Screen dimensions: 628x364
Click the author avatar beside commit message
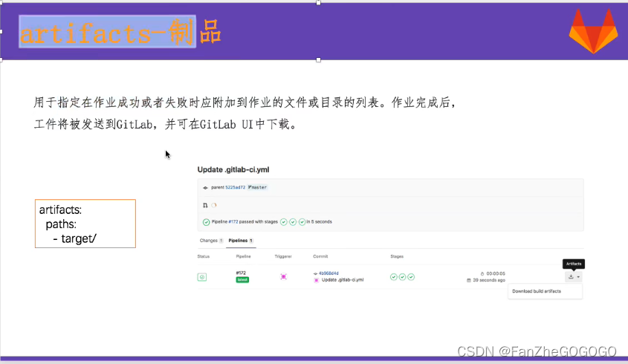point(316,280)
